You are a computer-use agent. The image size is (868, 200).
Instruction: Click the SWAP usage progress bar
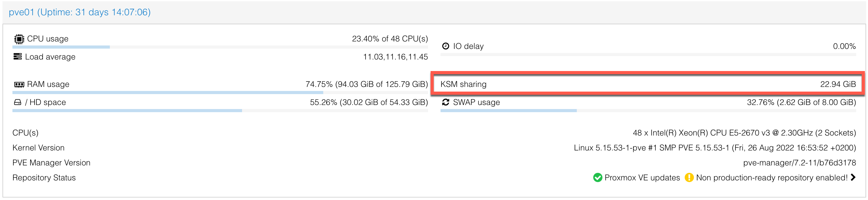(648, 111)
